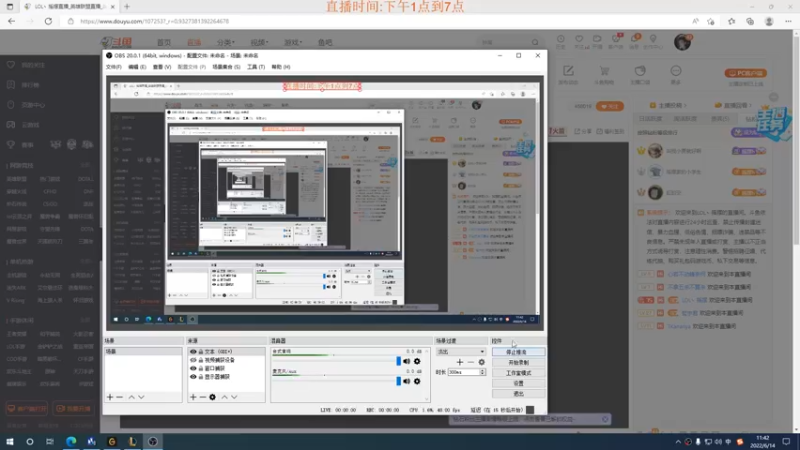
Task: Click the browser address bar URL
Action: point(155,21)
